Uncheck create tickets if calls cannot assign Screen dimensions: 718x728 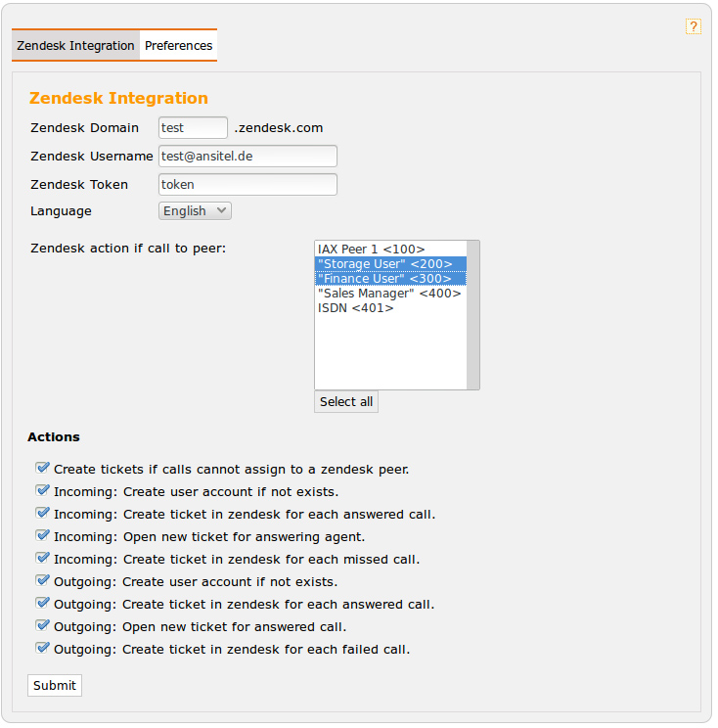(x=42, y=469)
